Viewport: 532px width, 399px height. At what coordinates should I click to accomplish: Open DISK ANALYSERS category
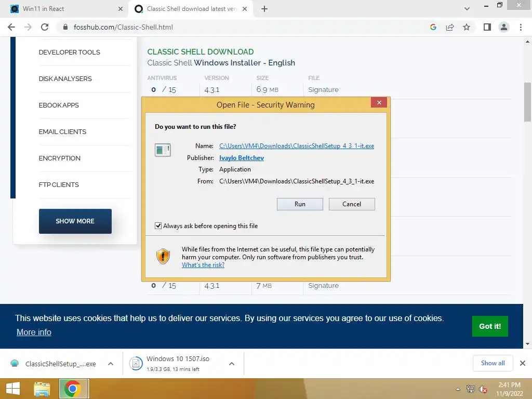(x=65, y=79)
